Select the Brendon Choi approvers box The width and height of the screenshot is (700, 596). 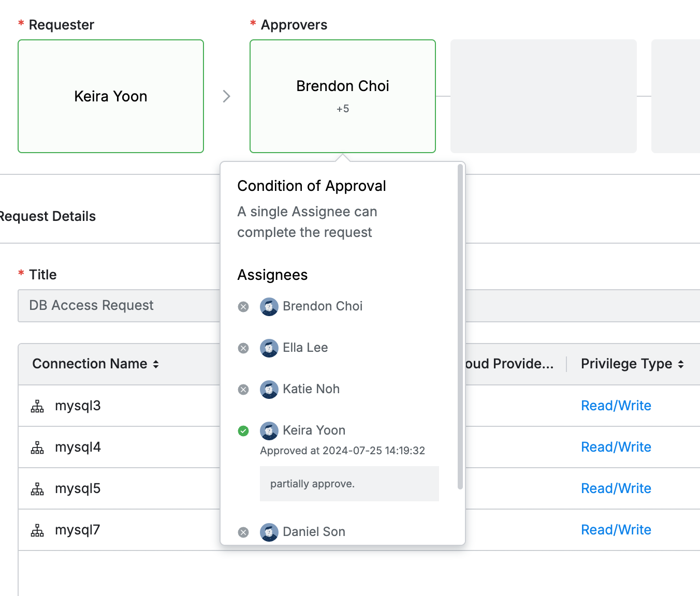pyautogui.click(x=342, y=96)
